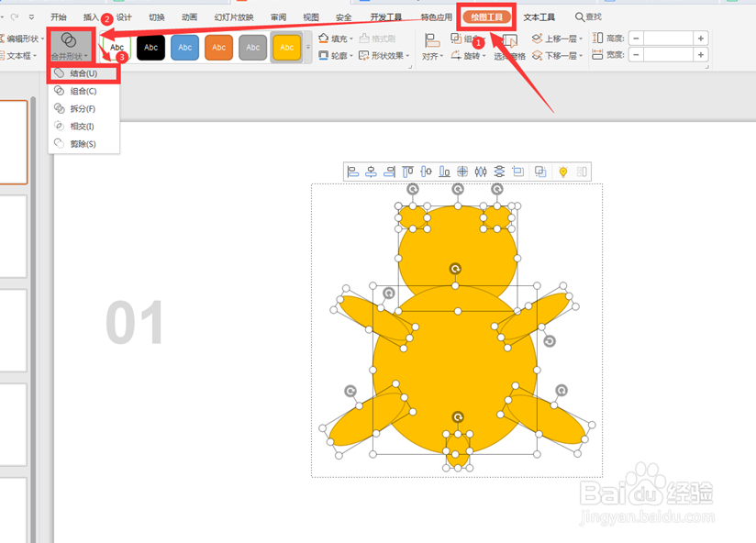
Task: Click the 宽度 width input field
Action: pos(668,55)
